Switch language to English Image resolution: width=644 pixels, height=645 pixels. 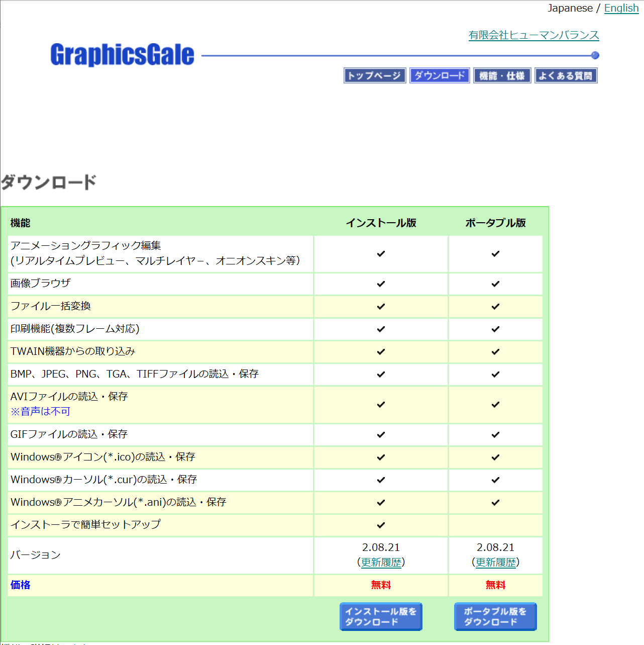click(621, 8)
